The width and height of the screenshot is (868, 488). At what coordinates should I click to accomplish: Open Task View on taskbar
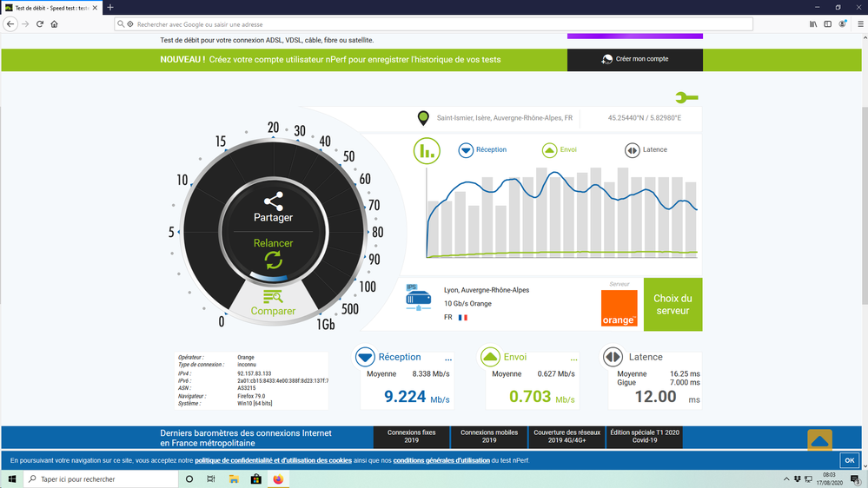click(211, 479)
